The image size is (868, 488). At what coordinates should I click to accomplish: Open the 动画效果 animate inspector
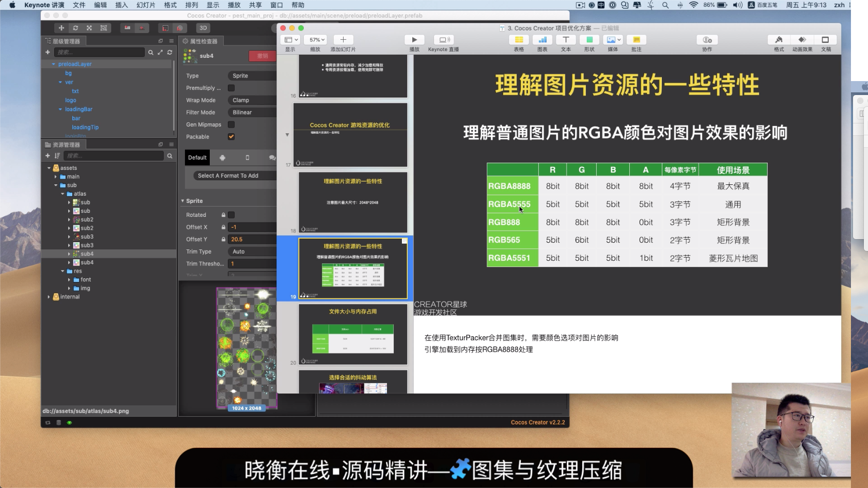coord(802,40)
